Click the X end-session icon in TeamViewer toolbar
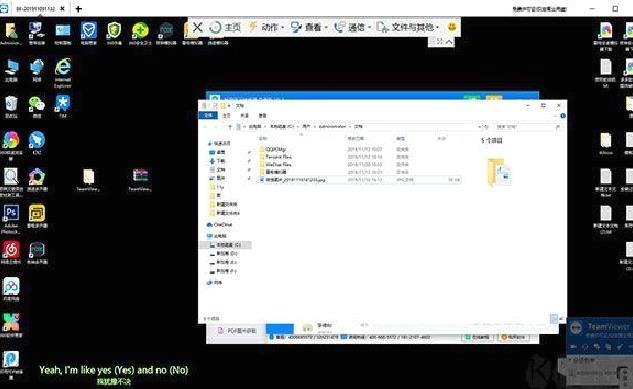 (197, 27)
